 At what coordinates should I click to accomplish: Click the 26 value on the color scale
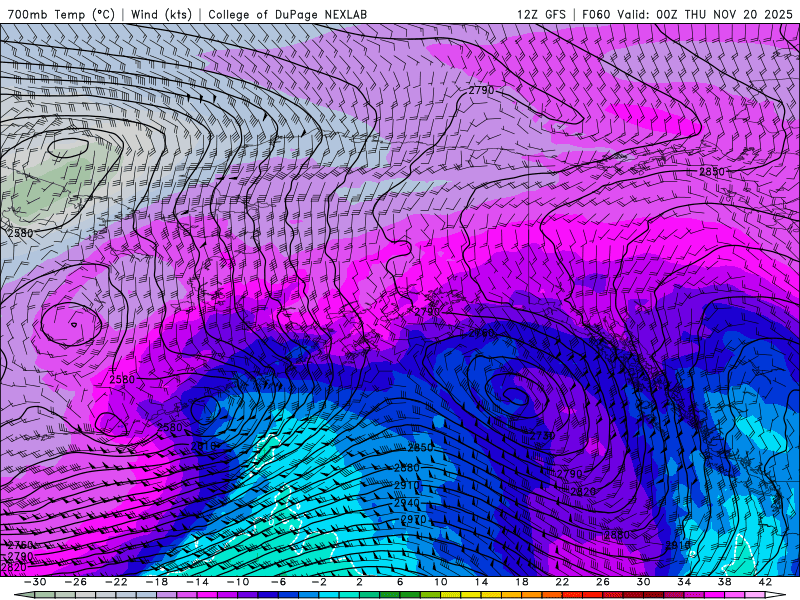[602, 582]
